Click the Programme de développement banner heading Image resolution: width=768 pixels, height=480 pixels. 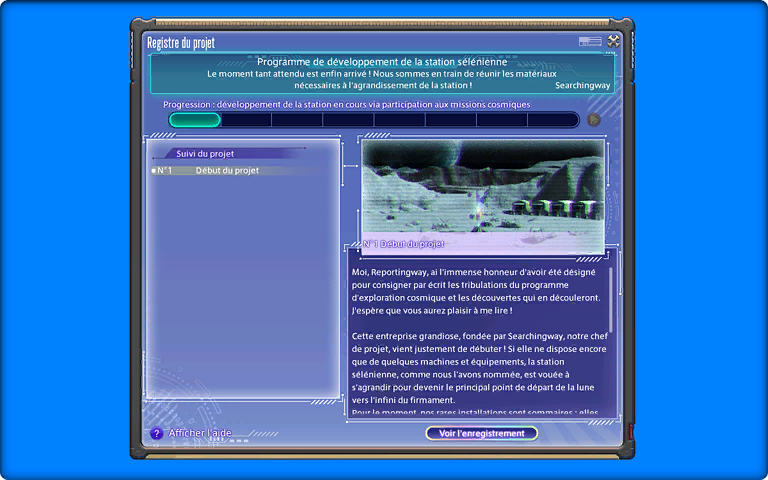tap(382, 62)
